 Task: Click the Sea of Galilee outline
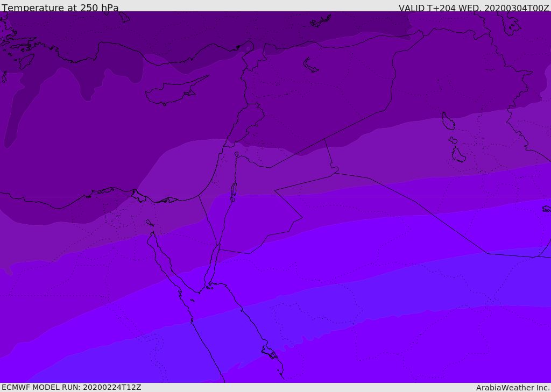click(x=237, y=154)
